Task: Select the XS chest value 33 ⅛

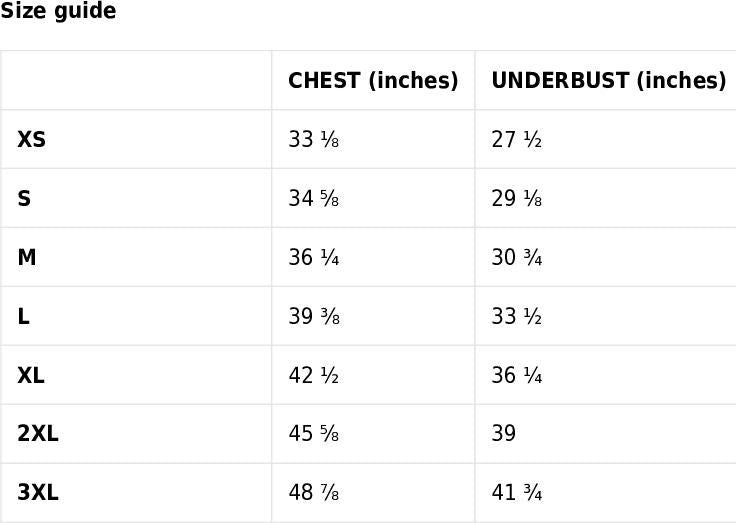Action: click(x=314, y=140)
